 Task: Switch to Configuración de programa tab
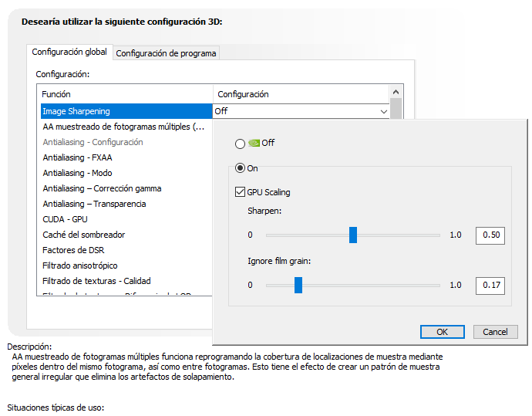166,53
